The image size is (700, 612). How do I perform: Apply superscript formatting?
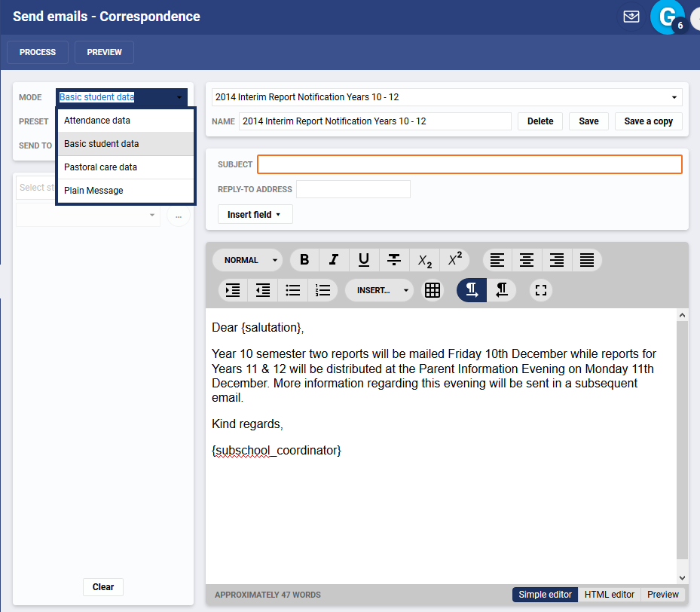[x=454, y=260]
